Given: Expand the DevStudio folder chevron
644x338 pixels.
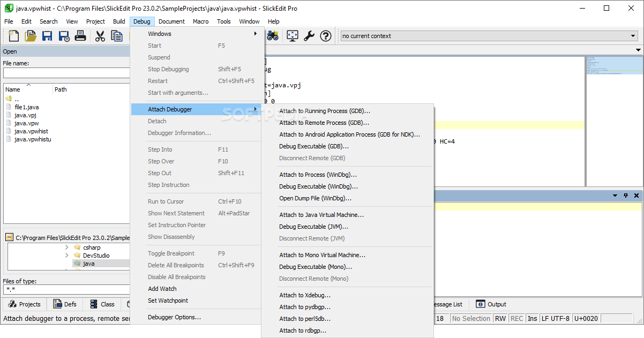Looking at the screenshot, I should click(66, 256).
